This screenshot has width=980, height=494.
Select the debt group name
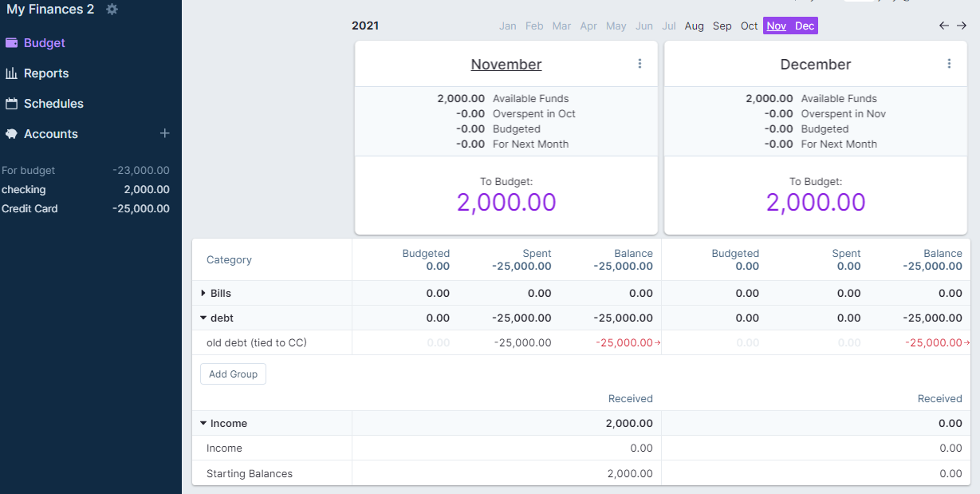(222, 318)
